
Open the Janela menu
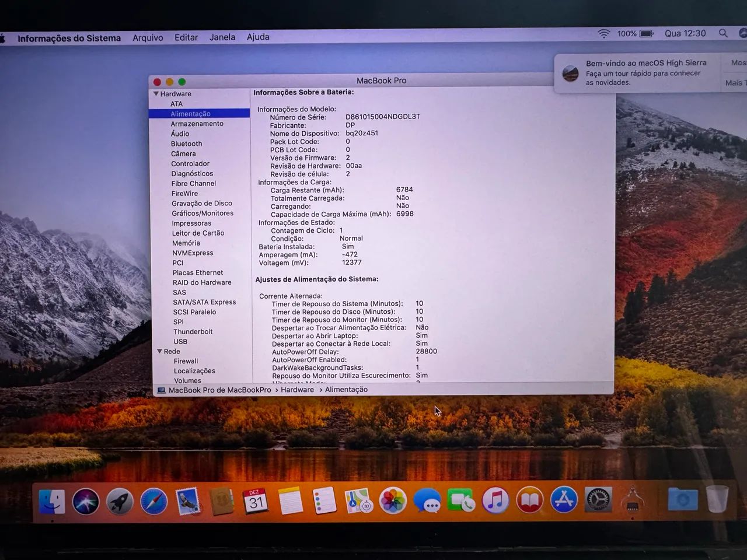pos(222,37)
